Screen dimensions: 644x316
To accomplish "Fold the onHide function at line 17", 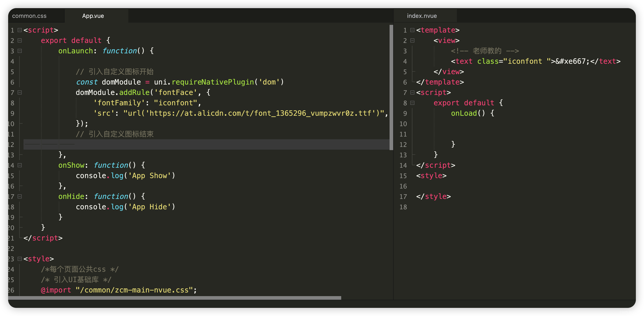I will (19, 196).
